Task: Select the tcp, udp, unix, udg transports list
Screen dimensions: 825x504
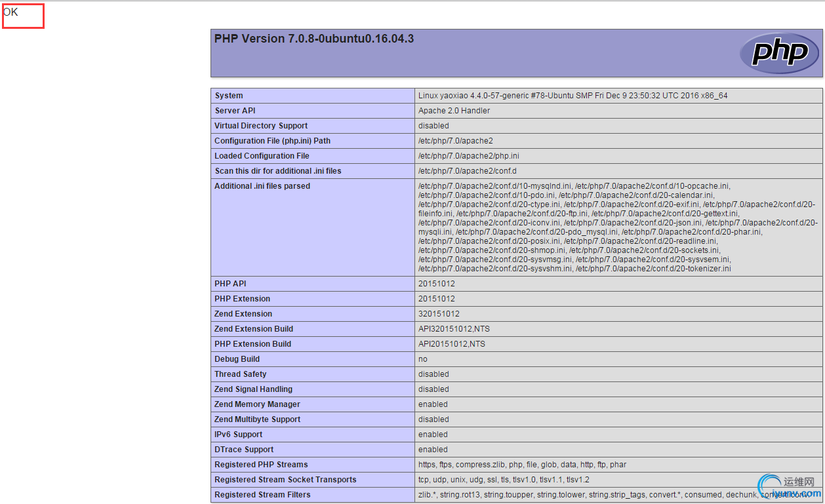Action: pos(504,480)
